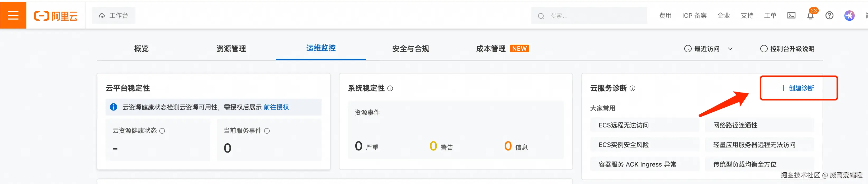
Task: Open the user avatar profile
Action: tap(849, 16)
